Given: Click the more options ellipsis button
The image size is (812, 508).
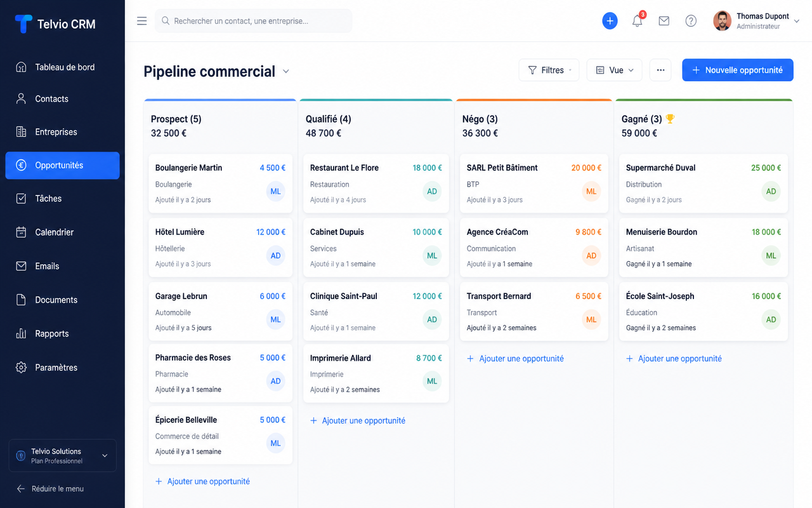Looking at the screenshot, I should (660, 70).
